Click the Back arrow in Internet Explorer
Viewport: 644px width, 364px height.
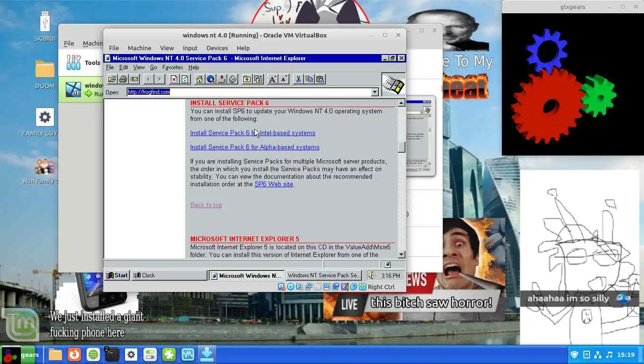point(149,79)
